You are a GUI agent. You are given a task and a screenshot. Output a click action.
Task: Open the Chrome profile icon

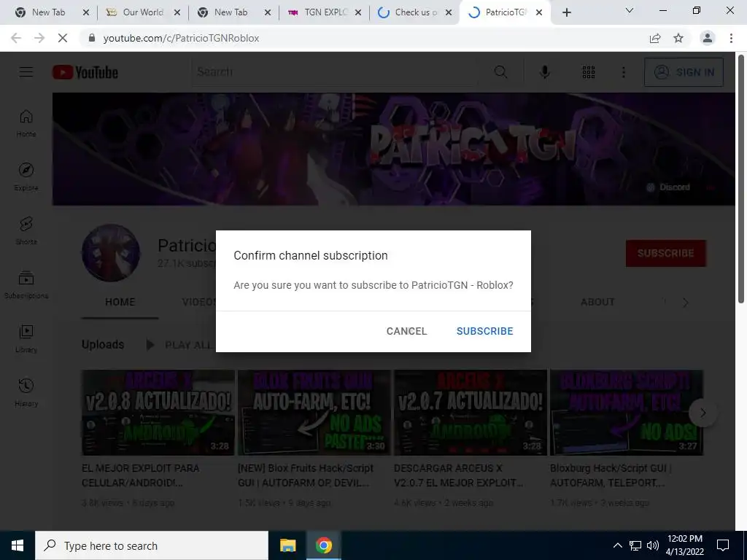pyautogui.click(x=708, y=38)
